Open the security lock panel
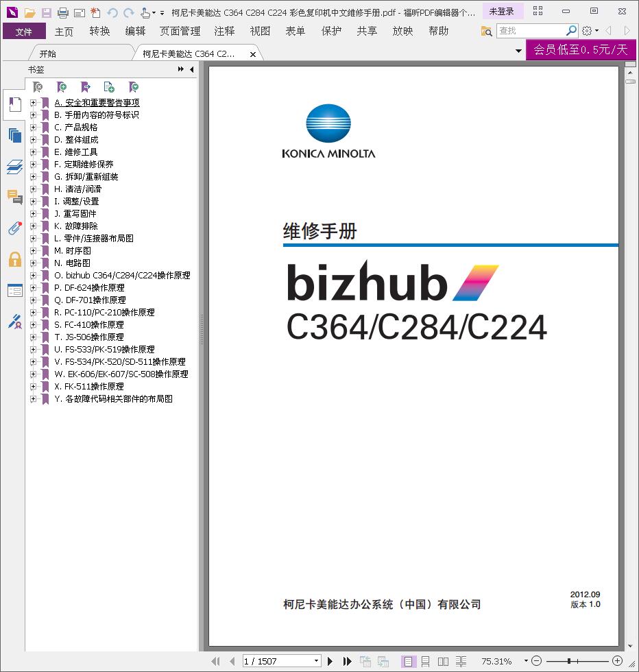 [x=15, y=259]
